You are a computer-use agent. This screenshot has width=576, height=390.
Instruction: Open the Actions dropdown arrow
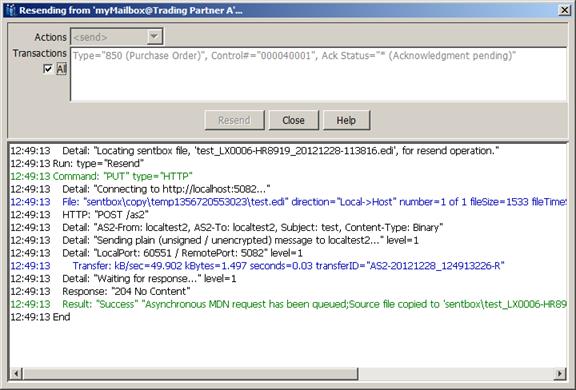(154, 36)
